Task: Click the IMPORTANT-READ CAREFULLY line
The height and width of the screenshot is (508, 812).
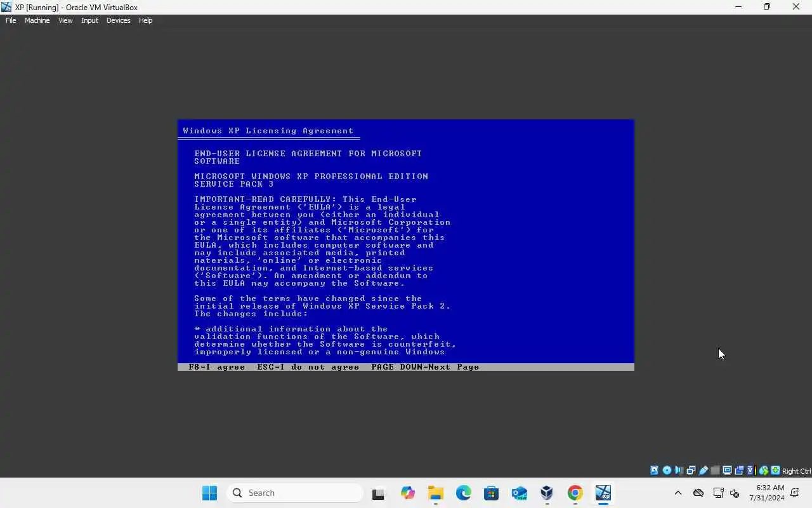Action: [x=305, y=199]
